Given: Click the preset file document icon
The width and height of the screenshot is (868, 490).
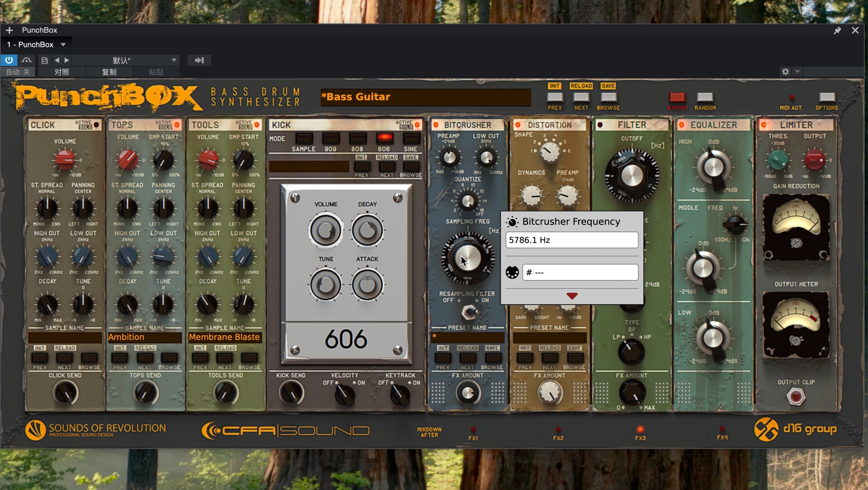Looking at the screenshot, I should [x=44, y=60].
